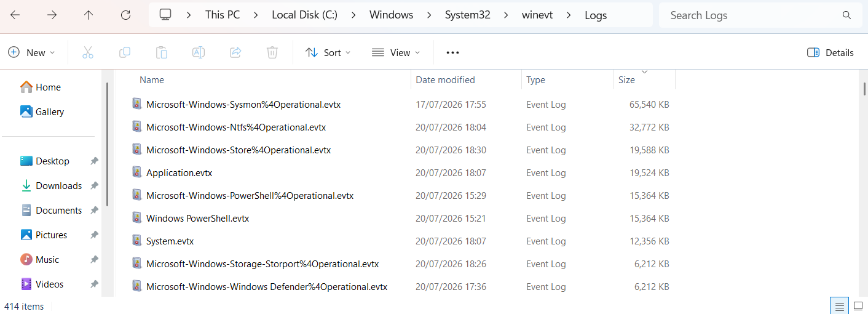Click the System.evtx file icon

click(x=137, y=241)
